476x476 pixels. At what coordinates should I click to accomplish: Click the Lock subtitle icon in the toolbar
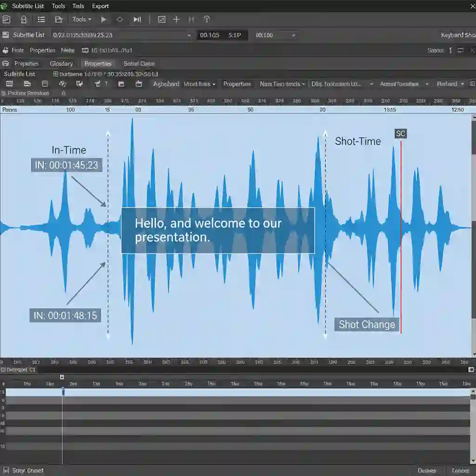(x=23, y=19)
